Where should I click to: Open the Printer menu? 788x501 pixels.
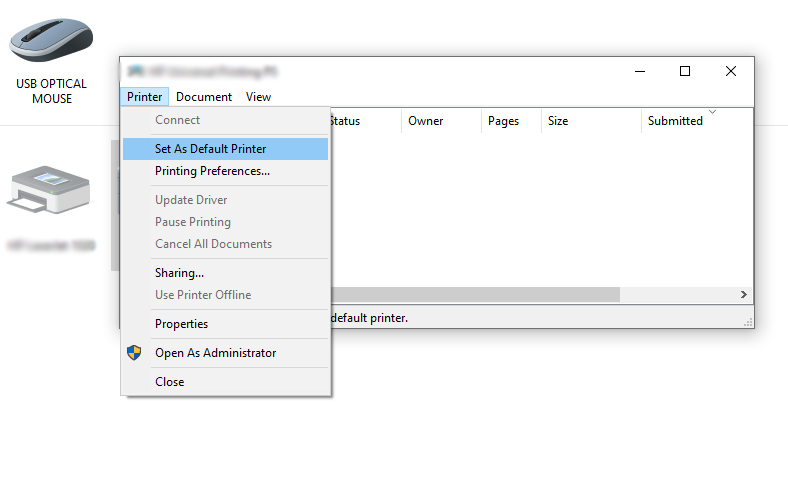pyautogui.click(x=144, y=96)
